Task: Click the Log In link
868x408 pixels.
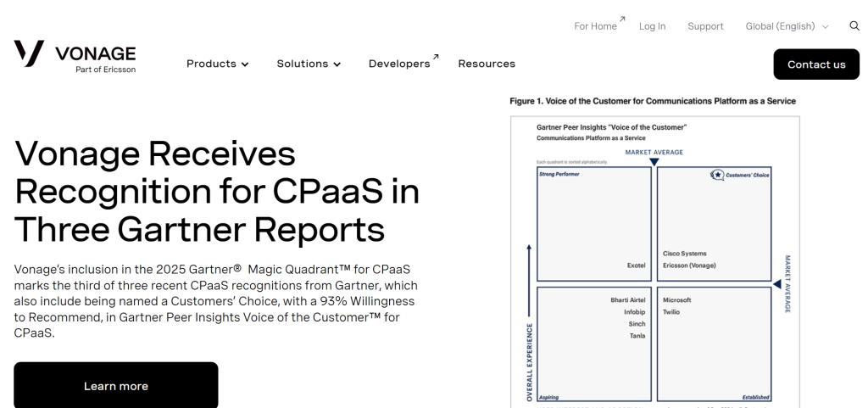Action: tap(652, 26)
